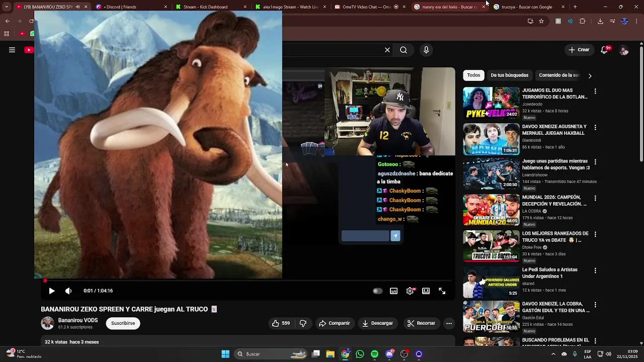Open Task View from taskbar
The width and height of the screenshot is (644, 362).
click(316, 354)
